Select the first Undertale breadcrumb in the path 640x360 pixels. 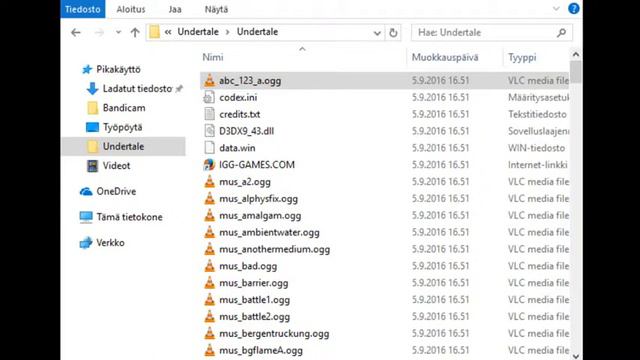pyautogui.click(x=198, y=32)
